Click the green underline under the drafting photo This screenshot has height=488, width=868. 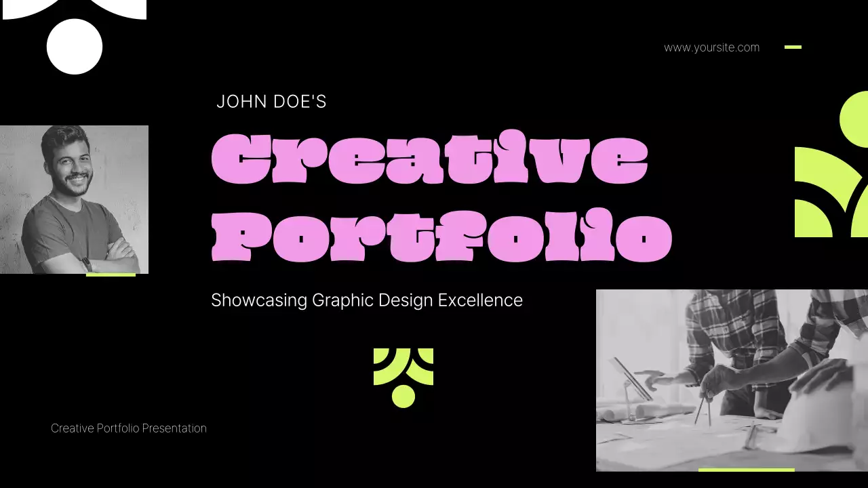[x=745, y=468]
